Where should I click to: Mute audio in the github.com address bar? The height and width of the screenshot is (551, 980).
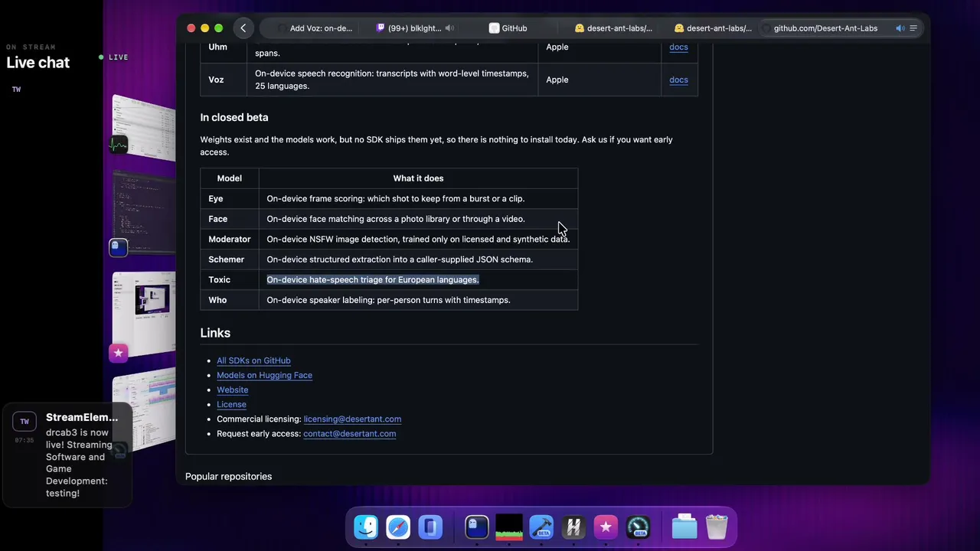coord(900,28)
